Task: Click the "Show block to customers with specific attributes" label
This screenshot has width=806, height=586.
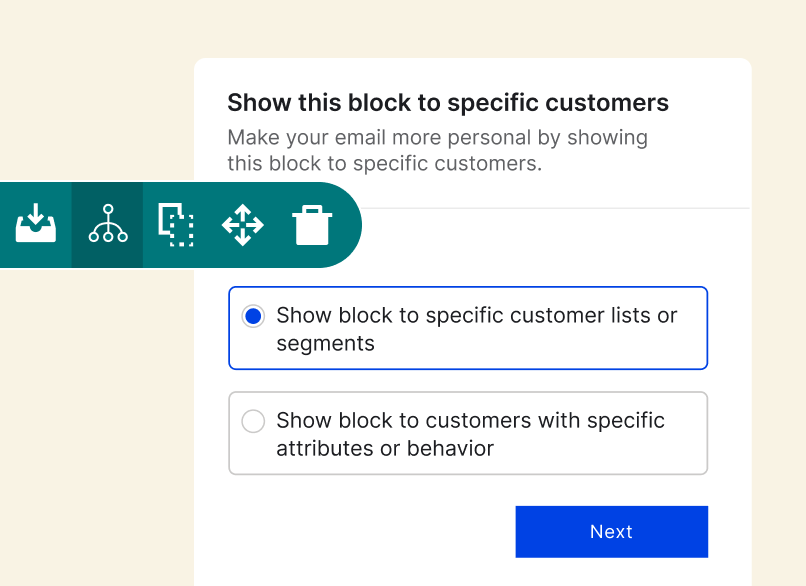Action: 470,421
